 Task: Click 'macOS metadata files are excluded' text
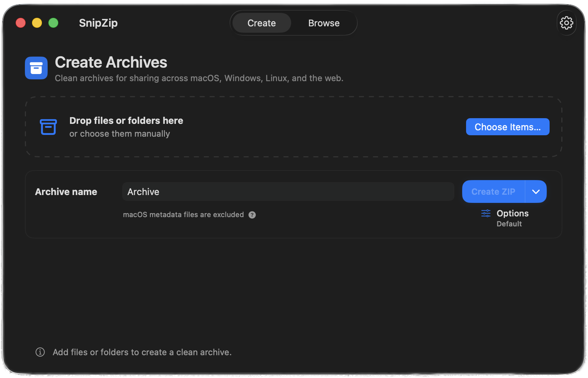(183, 215)
